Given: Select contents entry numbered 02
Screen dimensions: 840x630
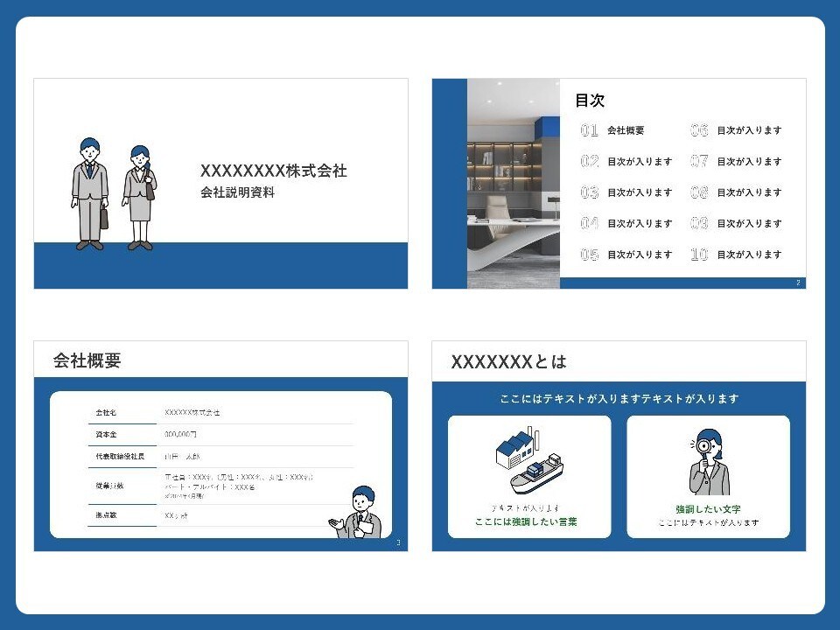Looking at the screenshot, I should tap(626, 161).
